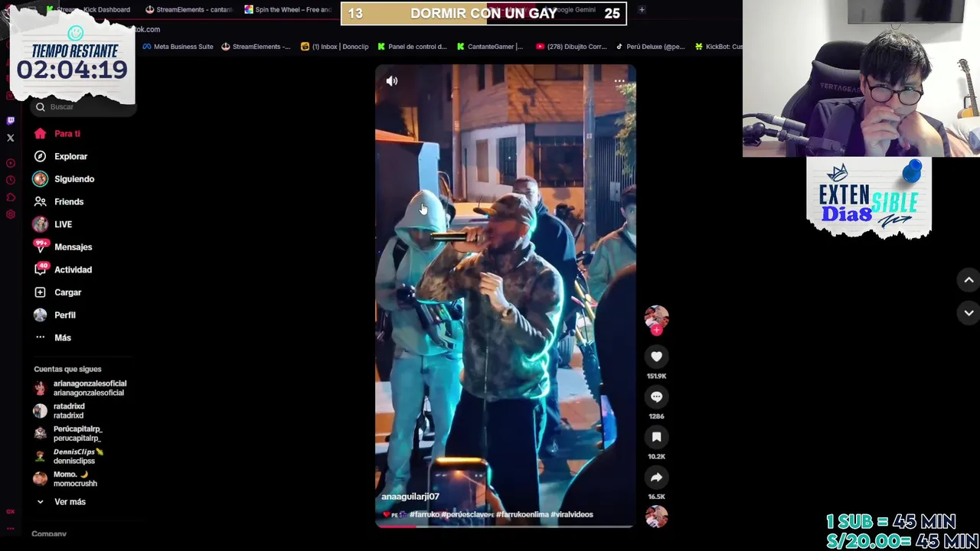Open the DennisClips account
This screenshot has height=551, width=980.
pyautogui.click(x=69, y=456)
